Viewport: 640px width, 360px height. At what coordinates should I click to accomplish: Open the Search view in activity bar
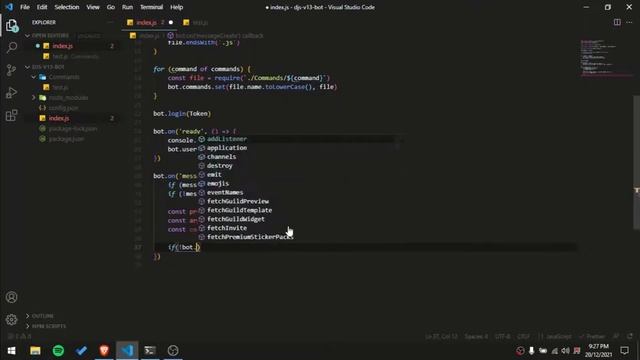tap(11, 47)
